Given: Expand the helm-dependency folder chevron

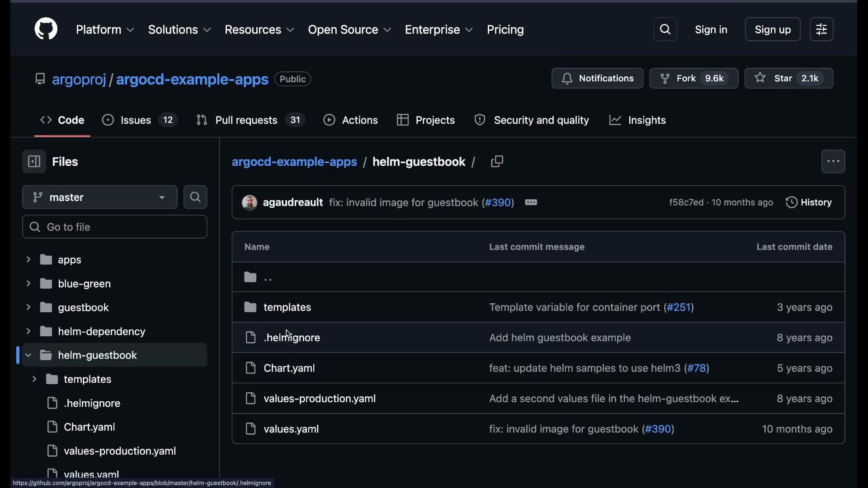Looking at the screenshot, I should [28, 332].
